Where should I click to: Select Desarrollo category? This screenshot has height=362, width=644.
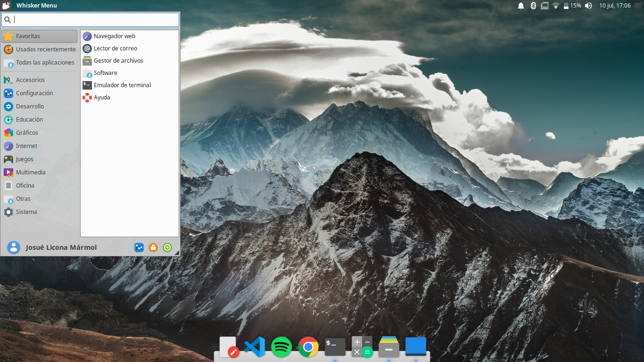(40, 107)
